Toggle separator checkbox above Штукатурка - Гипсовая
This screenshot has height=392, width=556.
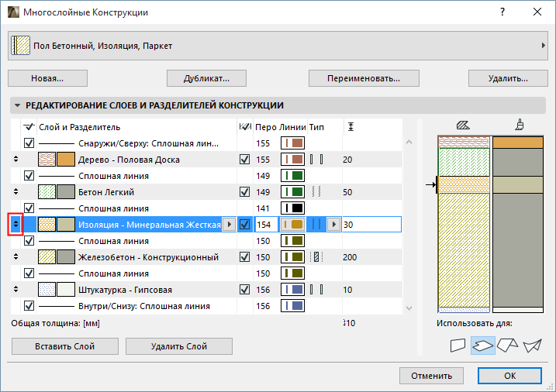[29, 273]
